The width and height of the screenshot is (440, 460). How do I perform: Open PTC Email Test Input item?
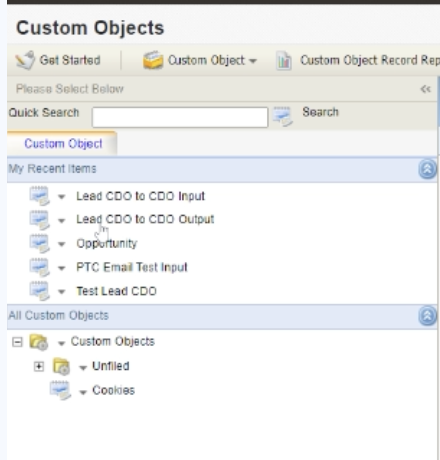(x=132, y=267)
